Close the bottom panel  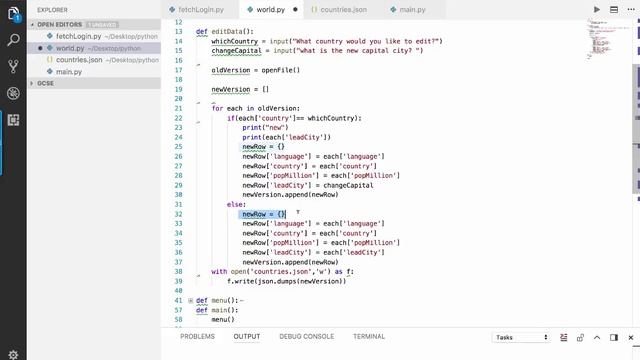click(x=631, y=338)
